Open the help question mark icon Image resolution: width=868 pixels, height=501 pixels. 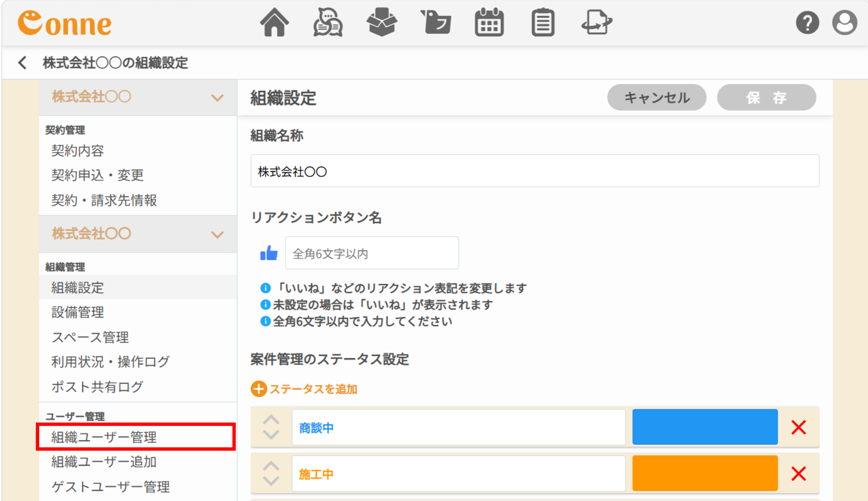807,23
